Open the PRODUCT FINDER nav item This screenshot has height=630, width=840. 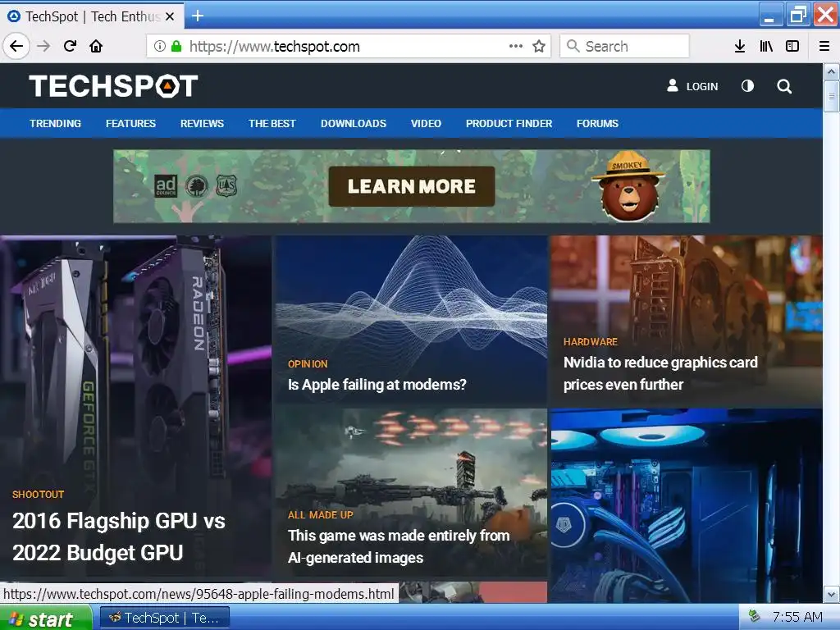509,124
